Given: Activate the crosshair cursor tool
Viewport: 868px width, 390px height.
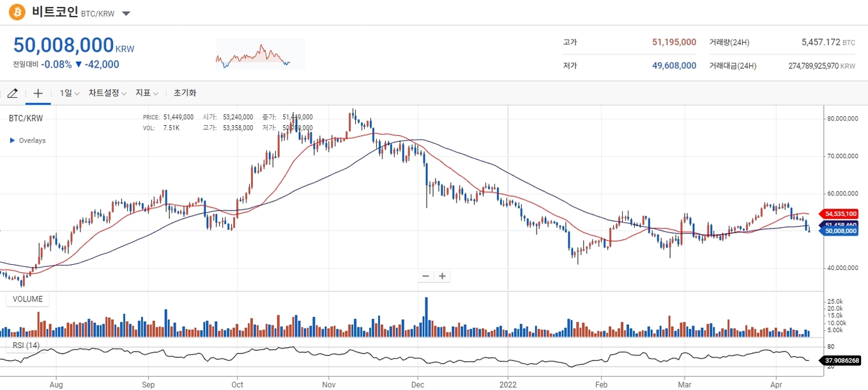Looking at the screenshot, I should click(38, 93).
